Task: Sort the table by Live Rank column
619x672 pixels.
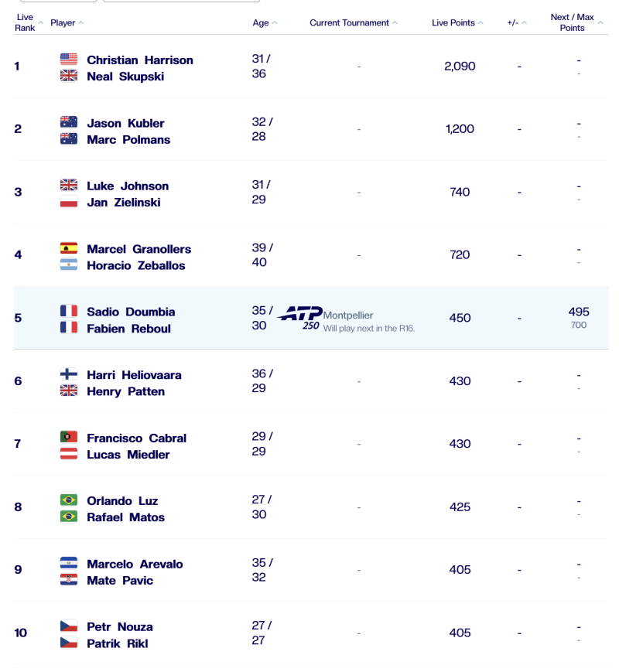Action: click(26, 22)
